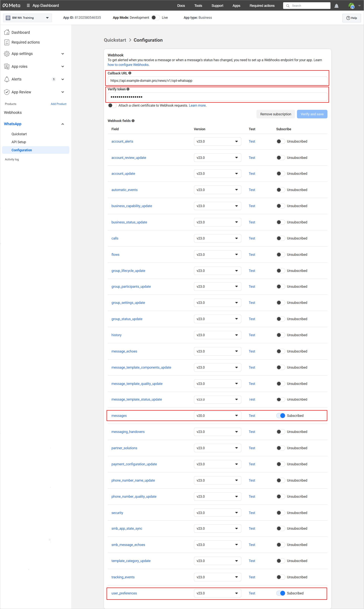Click the Dashboard house icon
Viewport: 364px width, 609px height.
(x=7, y=32)
